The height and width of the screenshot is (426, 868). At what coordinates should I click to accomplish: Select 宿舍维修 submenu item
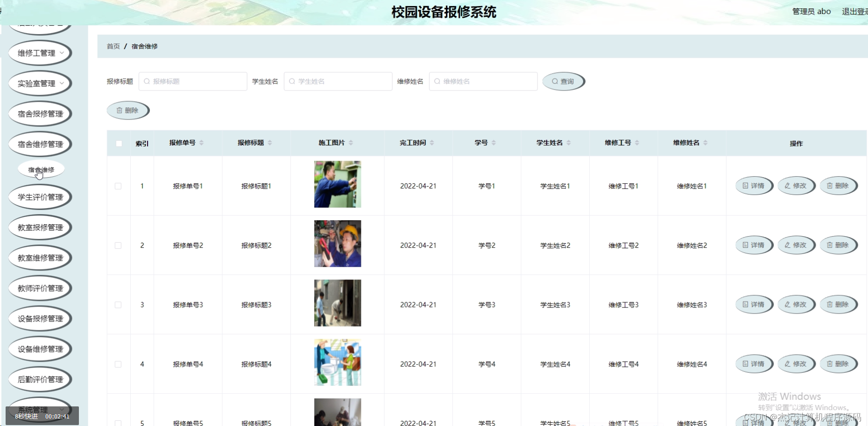coord(41,170)
